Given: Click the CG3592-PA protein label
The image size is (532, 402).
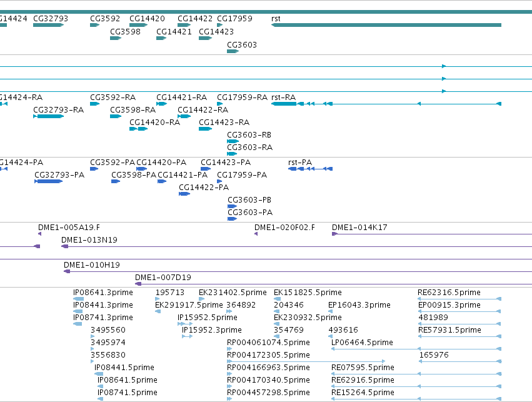Looking at the screenshot, I should tap(113, 163).
